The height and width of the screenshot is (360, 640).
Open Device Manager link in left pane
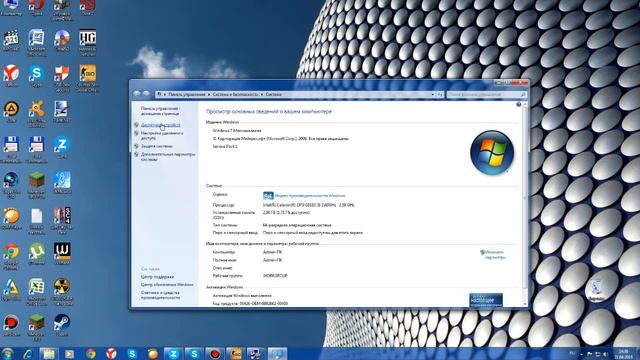click(x=160, y=125)
